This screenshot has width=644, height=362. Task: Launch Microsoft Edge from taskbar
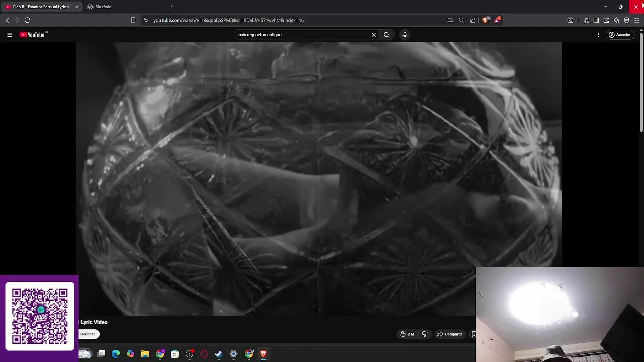click(116, 354)
